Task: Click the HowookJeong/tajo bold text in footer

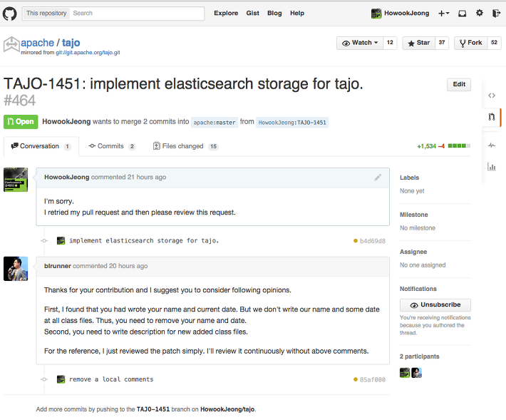Action: point(227,409)
